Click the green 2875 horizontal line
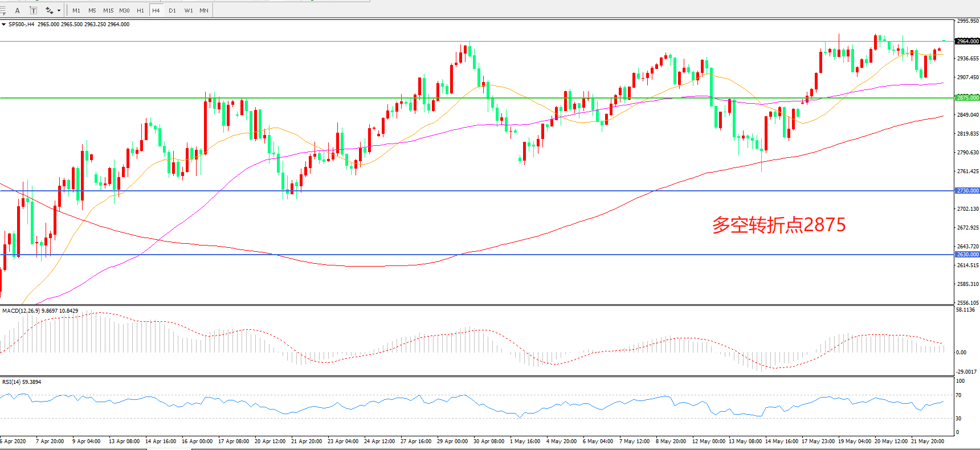Viewport: 980px width, 450px height. point(342,98)
